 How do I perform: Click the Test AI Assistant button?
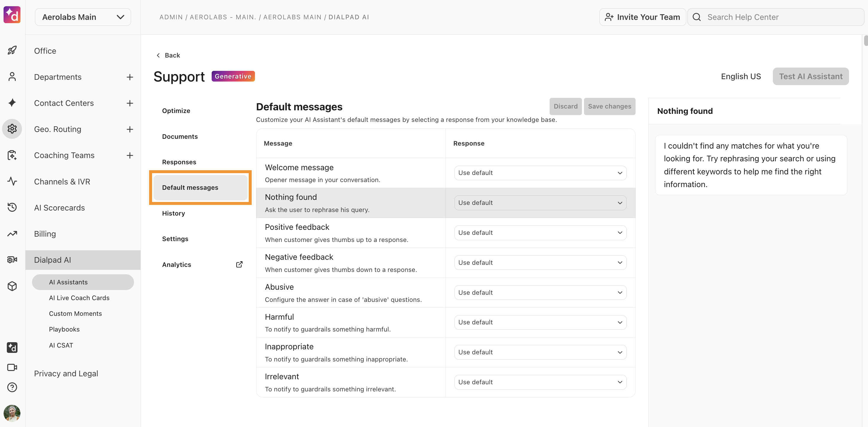click(x=810, y=77)
